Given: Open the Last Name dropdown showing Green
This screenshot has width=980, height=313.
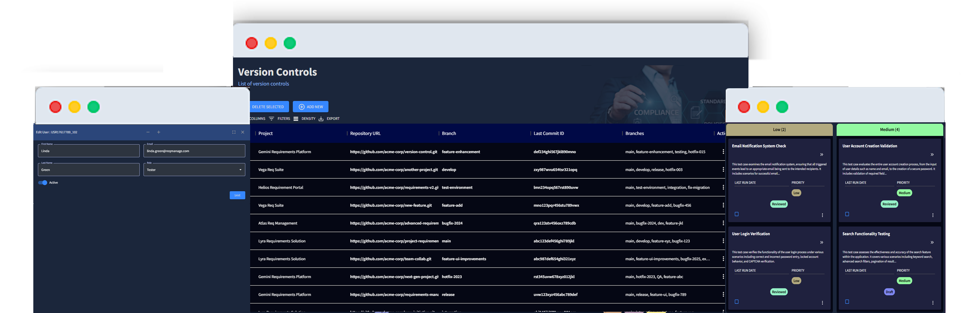Looking at the screenshot, I should click(x=88, y=169).
